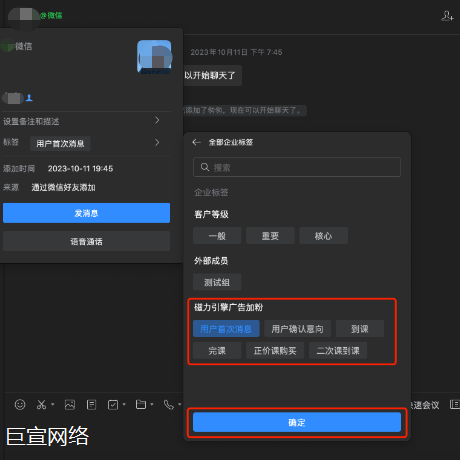This screenshot has height=460, width=460.
Task: Click the add time value 2023-10-11 19:45
Action: [80, 169]
